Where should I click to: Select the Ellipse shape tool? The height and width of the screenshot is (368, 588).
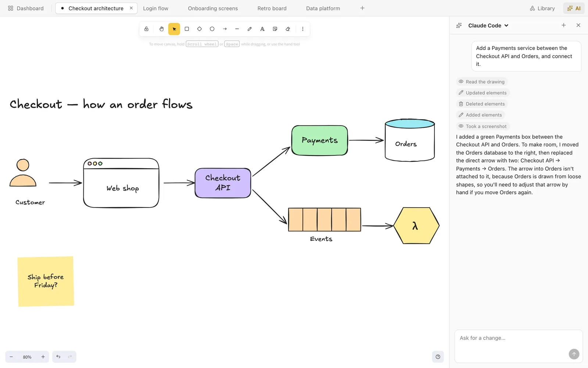(212, 29)
